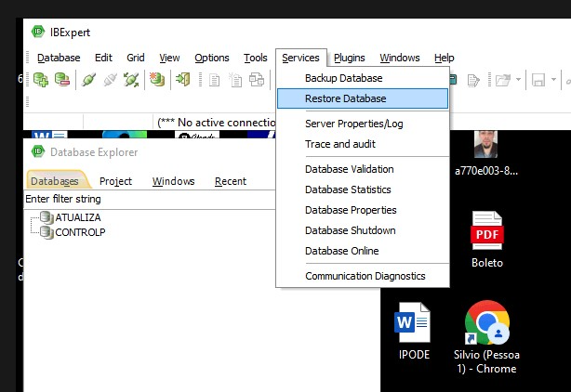
Task: Click the Create Database toolbar icon
Action: (x=157, y=79)
